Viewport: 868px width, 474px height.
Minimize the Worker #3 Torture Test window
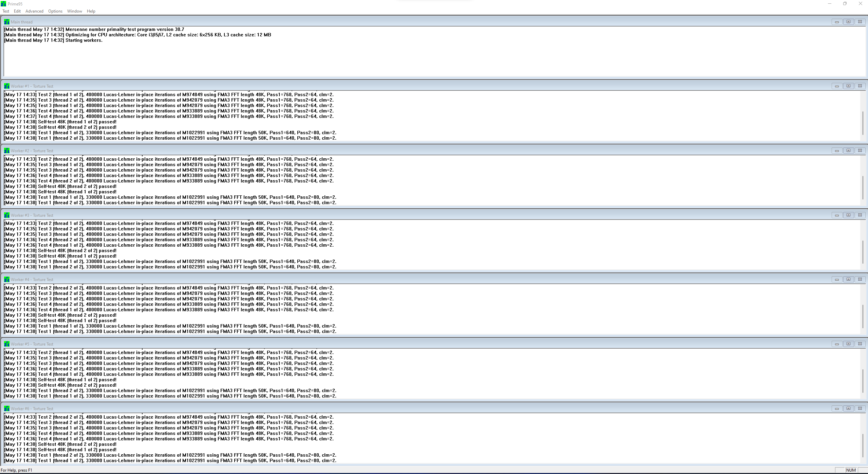tap(837, 215)
